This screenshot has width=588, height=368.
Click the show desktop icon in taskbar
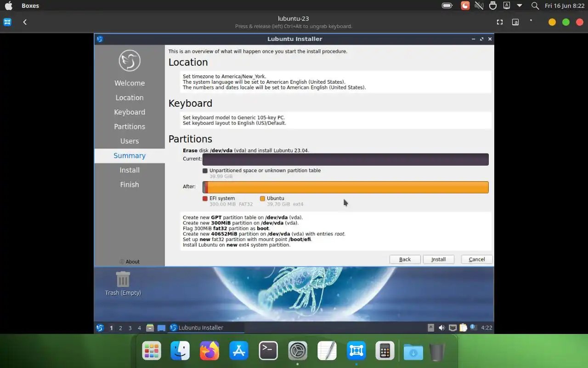[161, 328]
